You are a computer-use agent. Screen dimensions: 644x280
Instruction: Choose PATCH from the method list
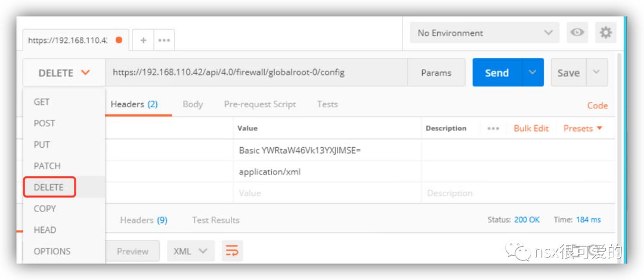[64, 166]
